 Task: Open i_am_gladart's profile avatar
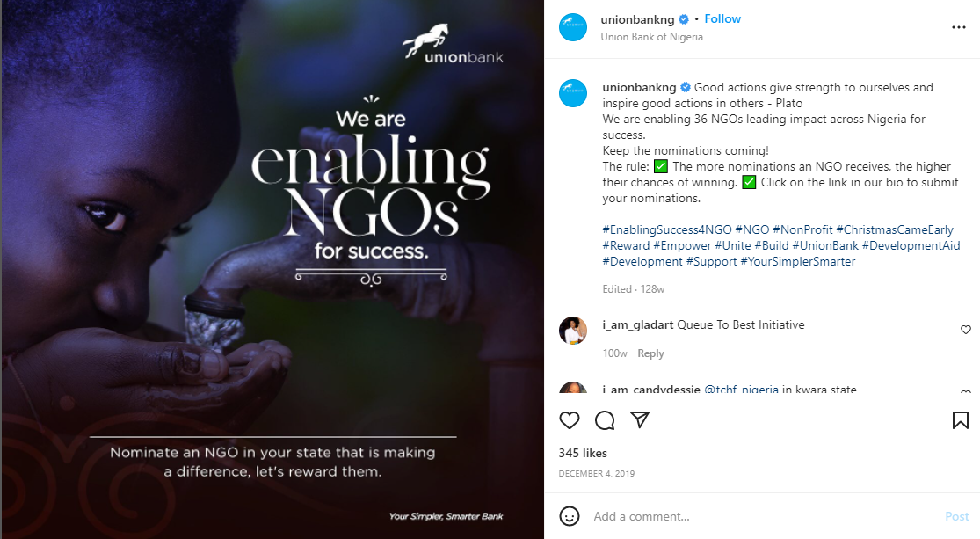[573, 331]
